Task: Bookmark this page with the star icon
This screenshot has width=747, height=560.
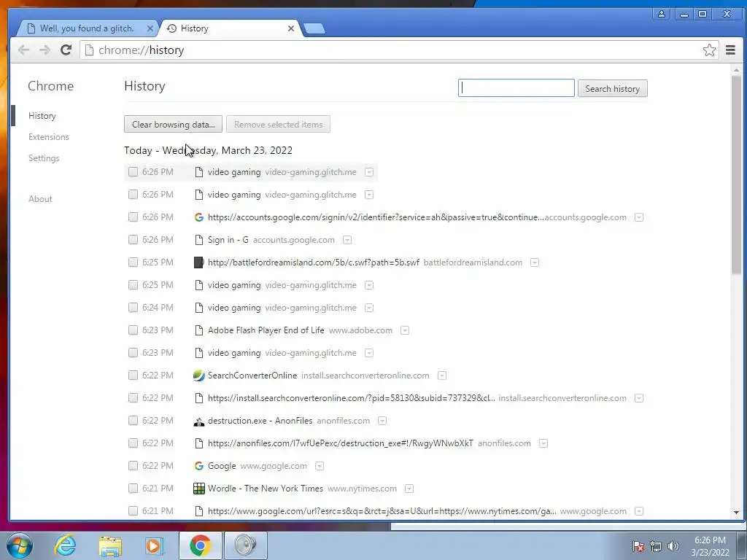Action: tap(709, 50)
